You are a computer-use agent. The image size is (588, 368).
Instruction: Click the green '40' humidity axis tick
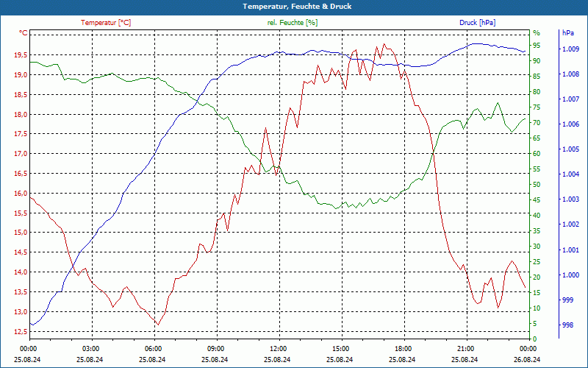pyautogui.click(x=537, y=216)
